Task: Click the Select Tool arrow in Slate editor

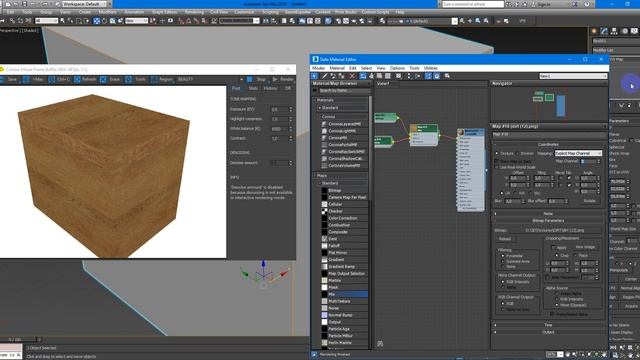Action: pyautogui.click(x=314, y=76)
